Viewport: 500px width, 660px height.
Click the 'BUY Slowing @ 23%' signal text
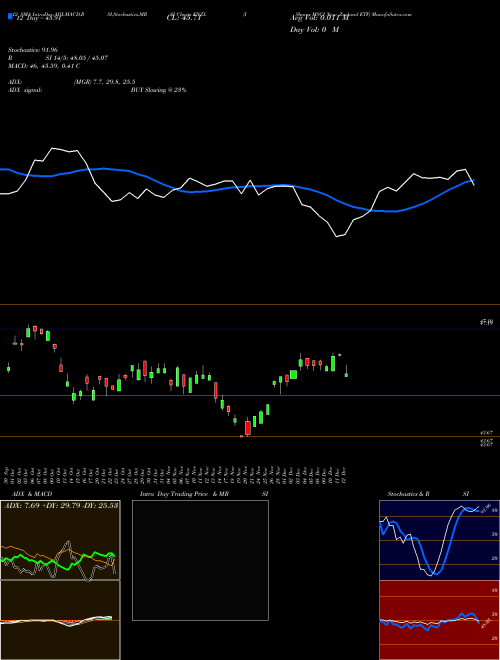click(159, 90)
